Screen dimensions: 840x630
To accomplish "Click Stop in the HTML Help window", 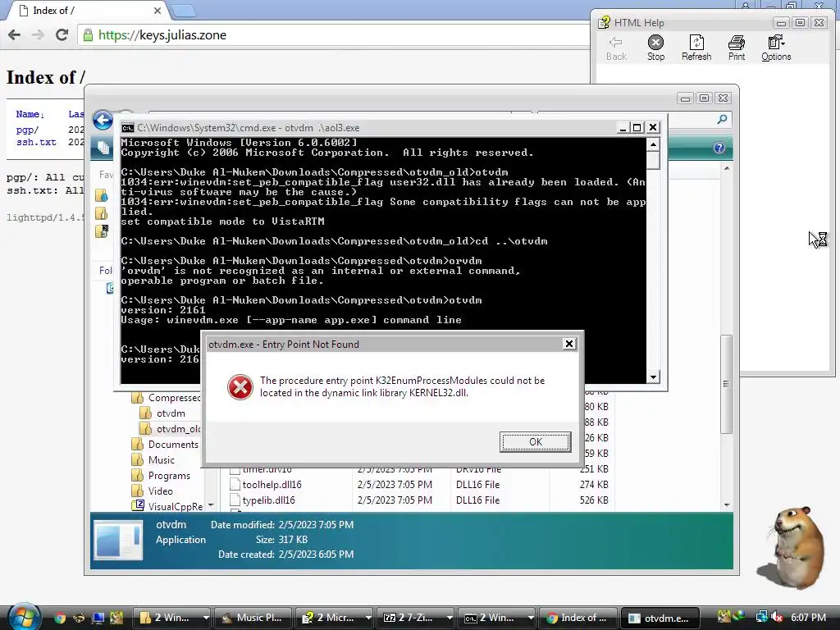I will pos(655,48).
